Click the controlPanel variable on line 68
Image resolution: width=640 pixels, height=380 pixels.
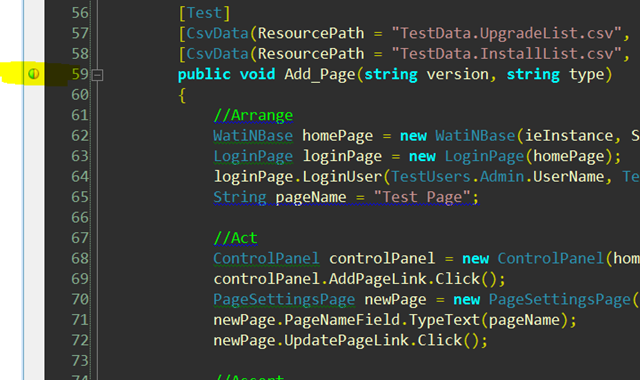(x=382, y=258)
